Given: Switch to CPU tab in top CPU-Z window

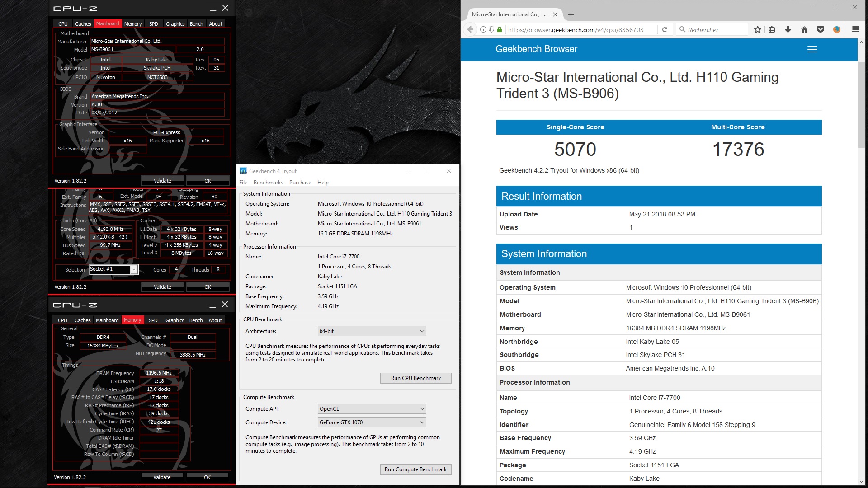Looking at the screenshot, I should tap(63, 24).
